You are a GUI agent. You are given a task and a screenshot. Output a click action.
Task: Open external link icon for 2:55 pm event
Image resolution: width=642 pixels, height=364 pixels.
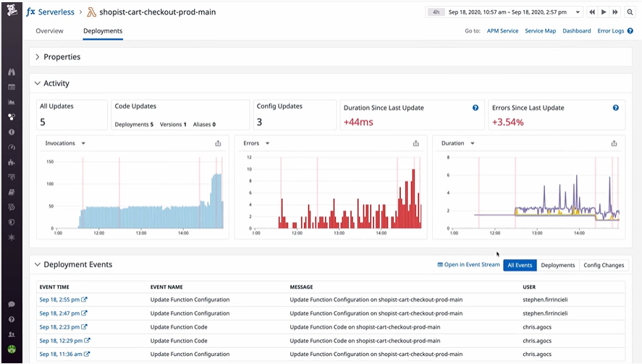click(x=84, y=300)
